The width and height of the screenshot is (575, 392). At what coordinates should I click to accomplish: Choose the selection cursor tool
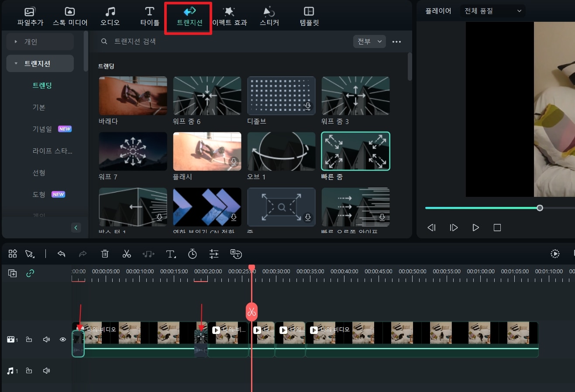pyautogui.click(x=30, y=254)
